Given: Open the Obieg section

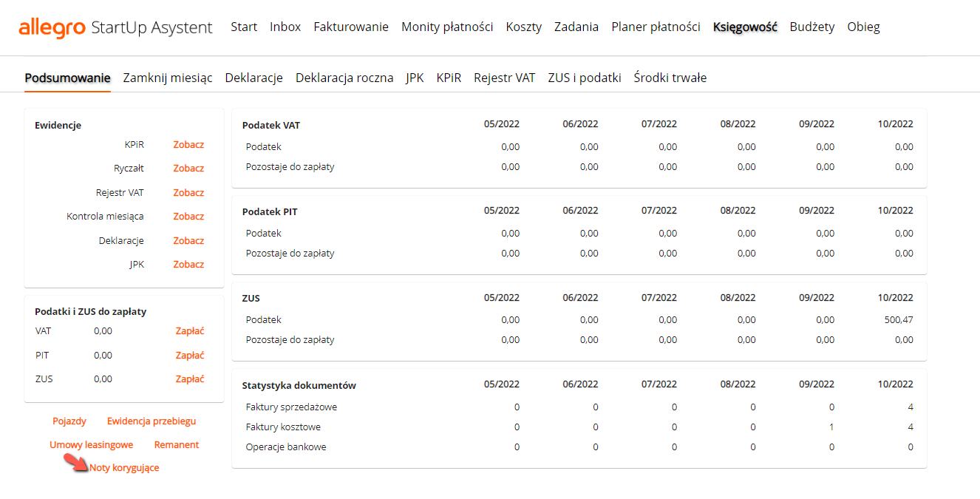Looking at the screenshot, I should tap(863, 27).
